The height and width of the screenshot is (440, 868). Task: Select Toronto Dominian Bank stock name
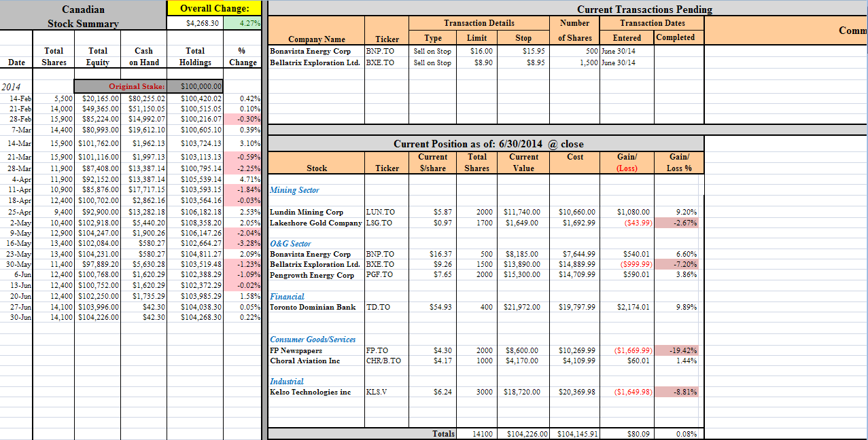[x=313, y=307]
